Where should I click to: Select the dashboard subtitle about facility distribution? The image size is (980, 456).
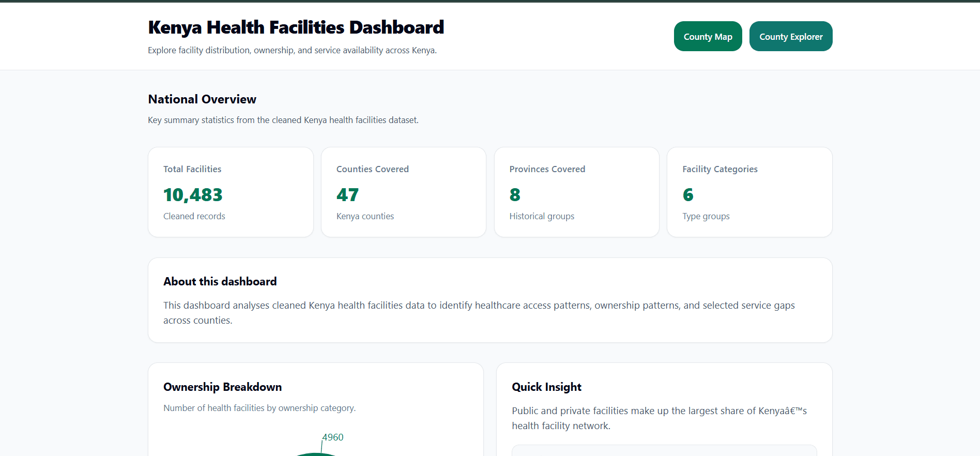293,50
